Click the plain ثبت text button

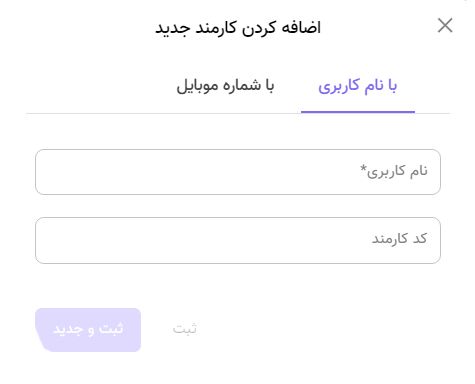coord(185,329)
